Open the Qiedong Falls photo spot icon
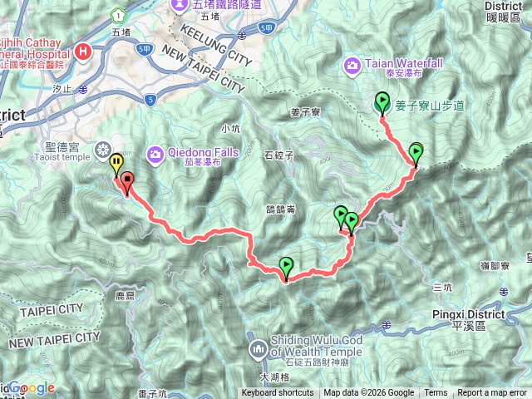The width and height of the screenshot is (532, 399). [x=155, y=155]
